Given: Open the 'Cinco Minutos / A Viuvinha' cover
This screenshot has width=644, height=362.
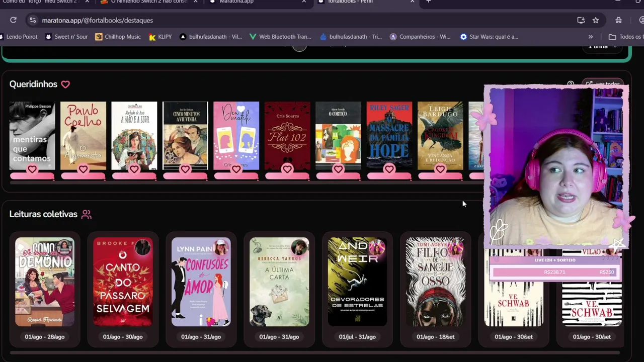Looking at the screenshot, I should [185, 135].
